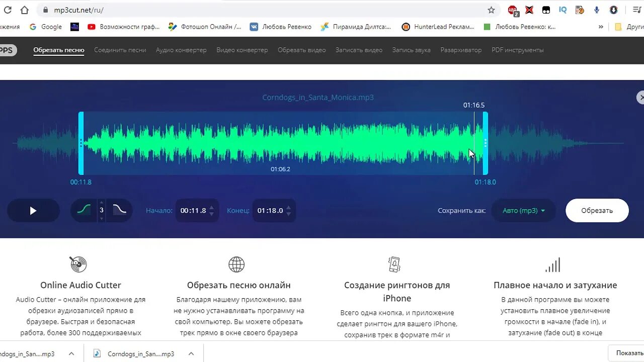This screenshot has height=362, width=644.
Task: Select the left trim handle
Action: (81, 143)
